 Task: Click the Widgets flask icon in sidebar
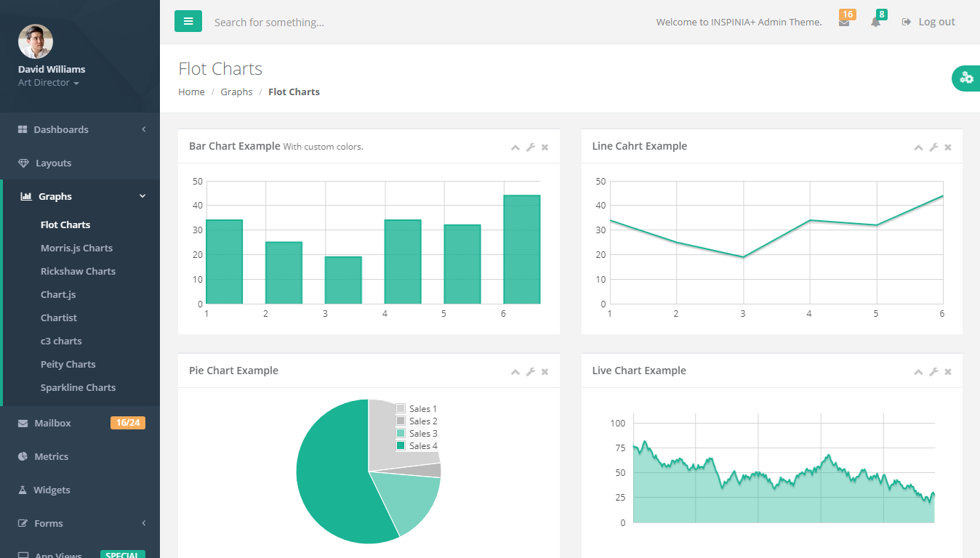click(23, 490)
